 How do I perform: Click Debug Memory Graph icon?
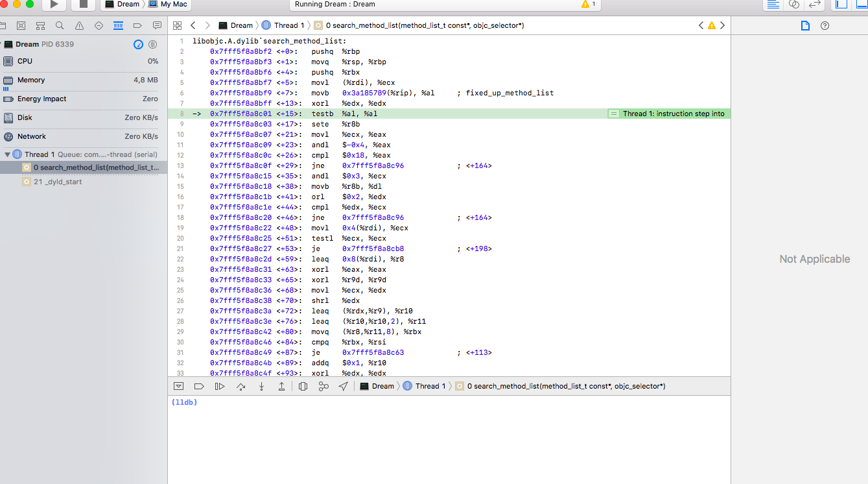pos(323,386)
